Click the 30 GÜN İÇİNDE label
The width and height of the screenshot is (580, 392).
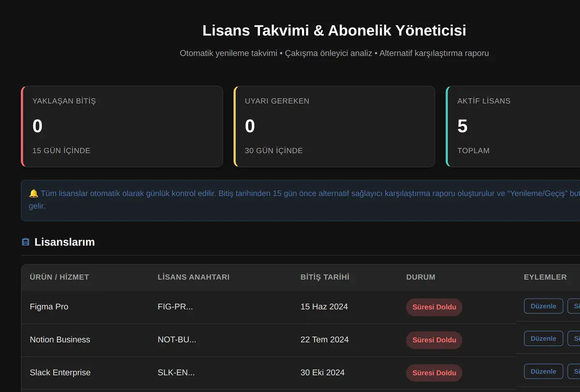[274, 151]
